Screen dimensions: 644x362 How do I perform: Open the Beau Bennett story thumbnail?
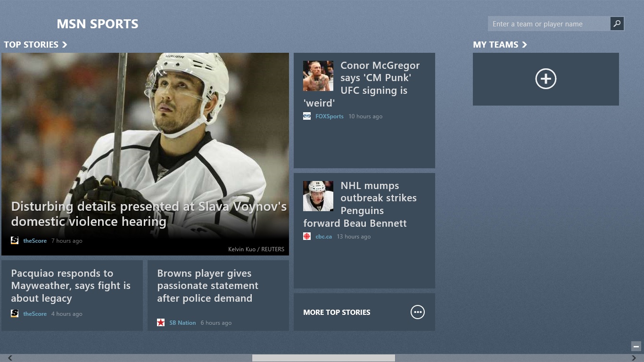318,196
